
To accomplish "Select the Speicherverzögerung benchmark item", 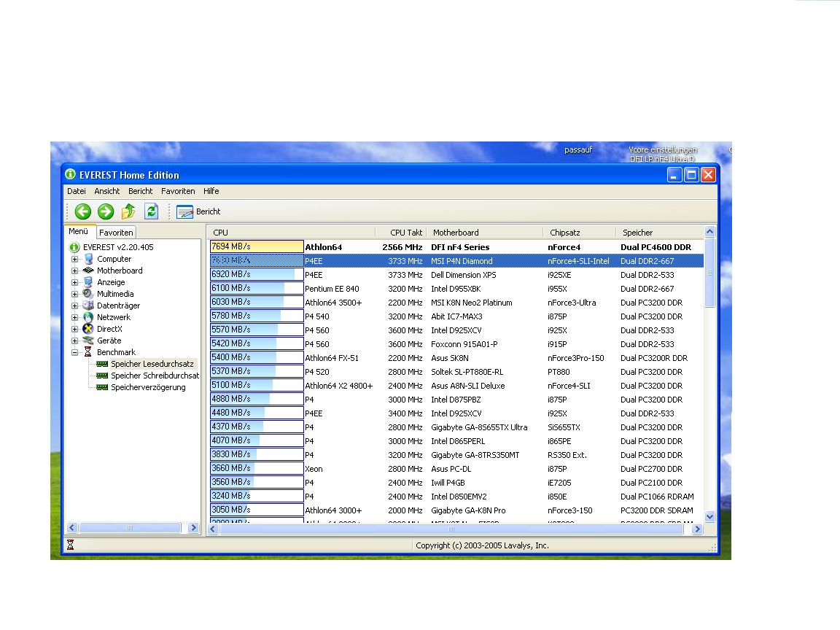I will pyautogui.click(x=148, y=387).
